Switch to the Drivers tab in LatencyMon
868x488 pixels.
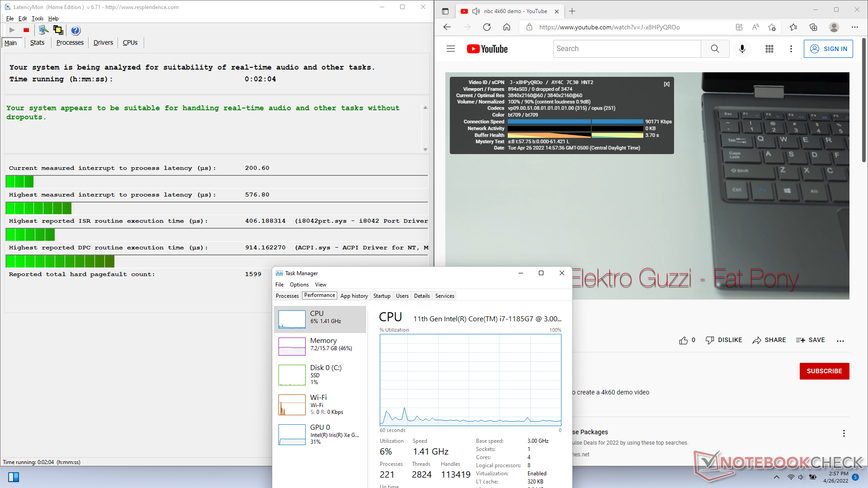pos(103,42)
